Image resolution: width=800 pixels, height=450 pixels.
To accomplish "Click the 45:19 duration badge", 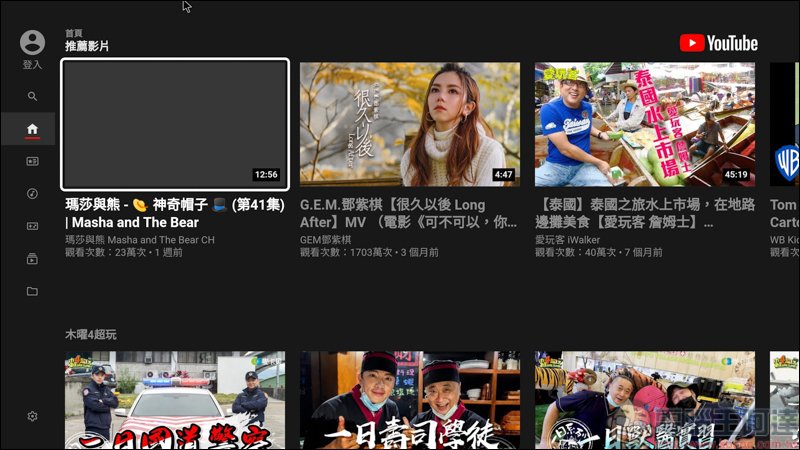I will coord(736,174).
